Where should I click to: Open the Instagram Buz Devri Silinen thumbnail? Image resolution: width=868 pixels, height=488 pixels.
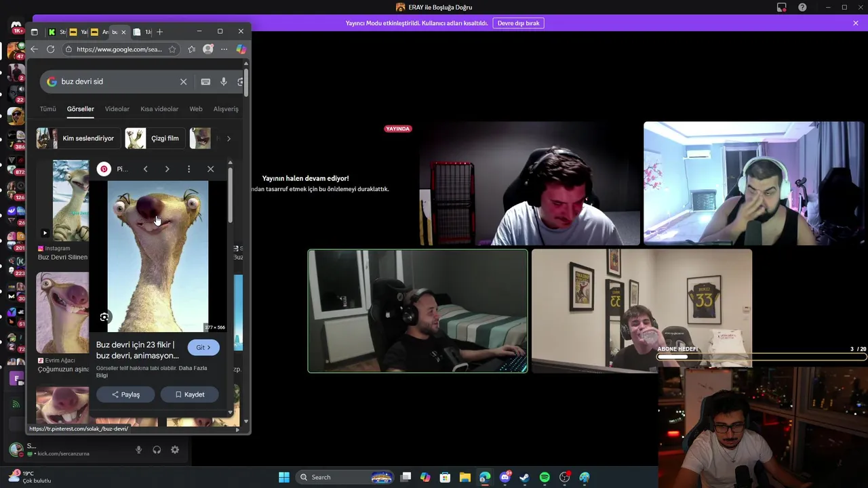[71, 201]
